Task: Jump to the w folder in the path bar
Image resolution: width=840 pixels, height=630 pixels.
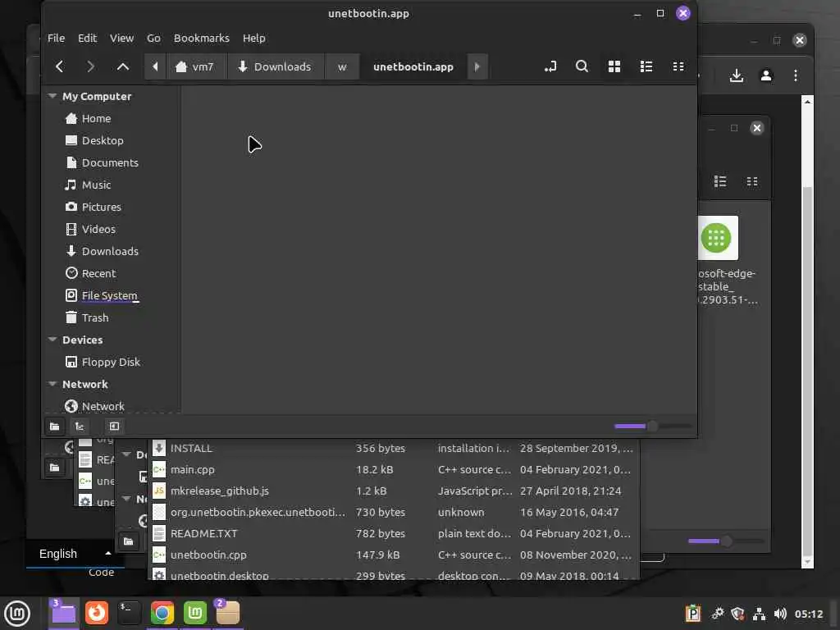Action: point(342,67)
